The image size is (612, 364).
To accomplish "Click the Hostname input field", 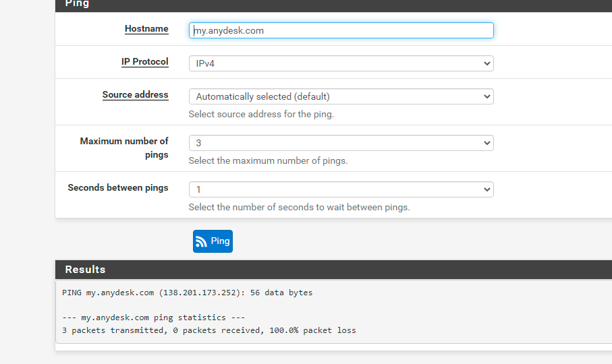I will tap(341, 30).
